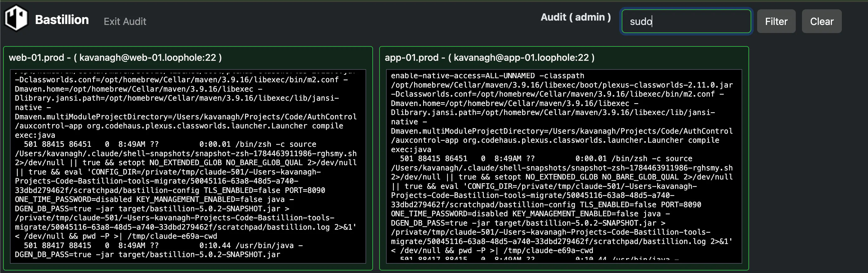The width and height of the screenshot is (868, 273).
Task: Click 'exec:java' line in app-01 terminal
Action: point(411,149)
